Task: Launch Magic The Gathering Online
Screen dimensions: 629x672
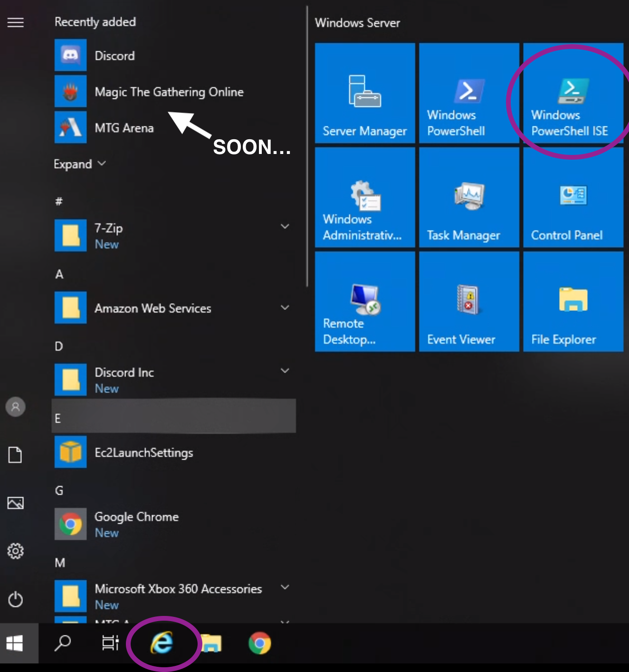Action: (174, 92)
